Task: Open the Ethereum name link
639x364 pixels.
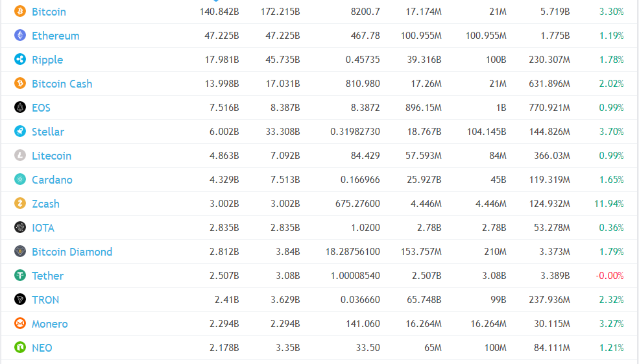Action: click(55, 36)
